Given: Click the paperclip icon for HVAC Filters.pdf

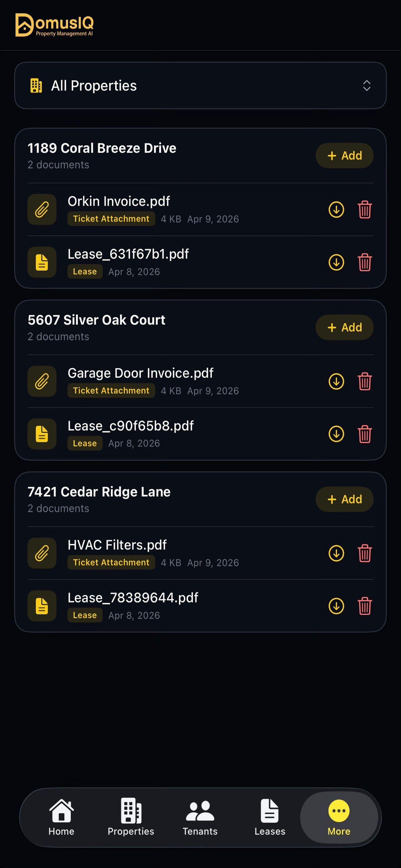Looking at the screenshot, I should point(42,553).
